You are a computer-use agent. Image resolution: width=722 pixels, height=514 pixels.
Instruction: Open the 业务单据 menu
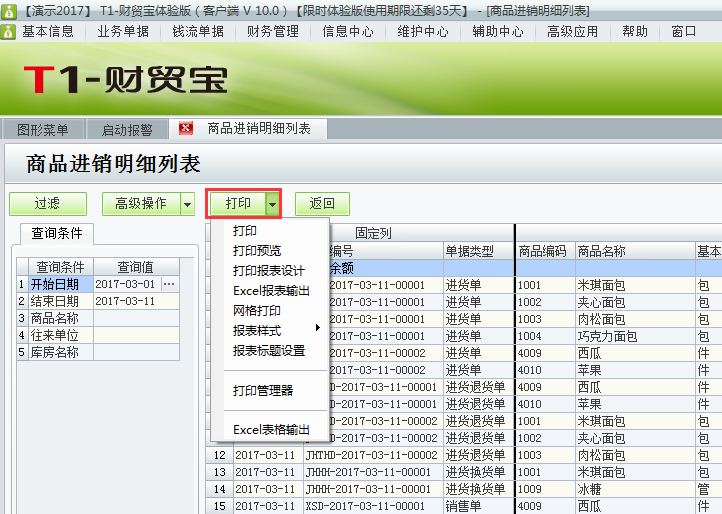pos(123,32)
